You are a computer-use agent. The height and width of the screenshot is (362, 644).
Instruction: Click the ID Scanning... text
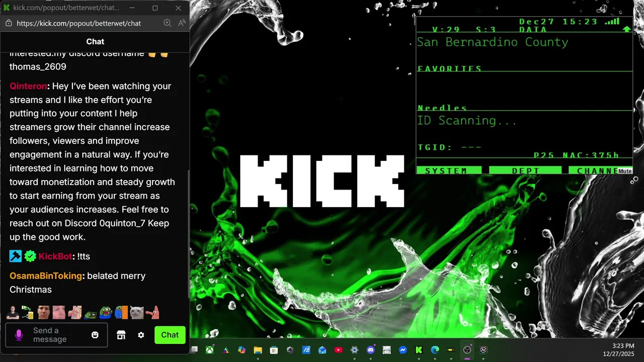tap(467, 121)
